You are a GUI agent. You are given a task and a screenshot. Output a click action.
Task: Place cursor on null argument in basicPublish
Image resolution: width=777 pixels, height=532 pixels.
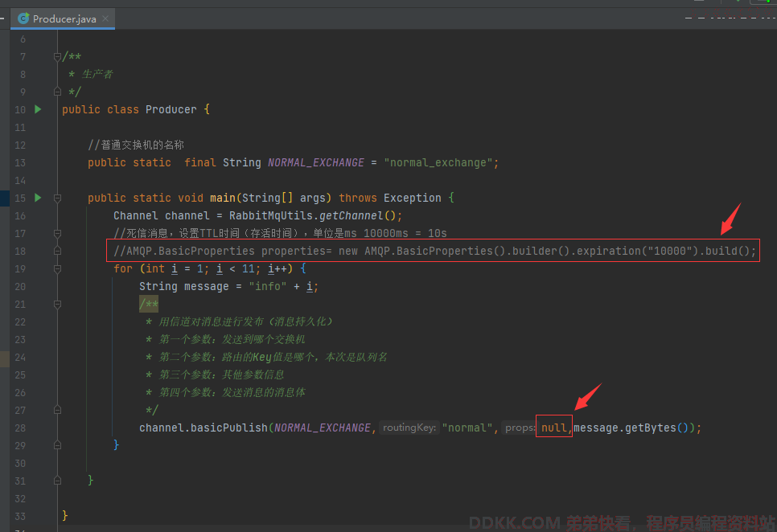553,428
